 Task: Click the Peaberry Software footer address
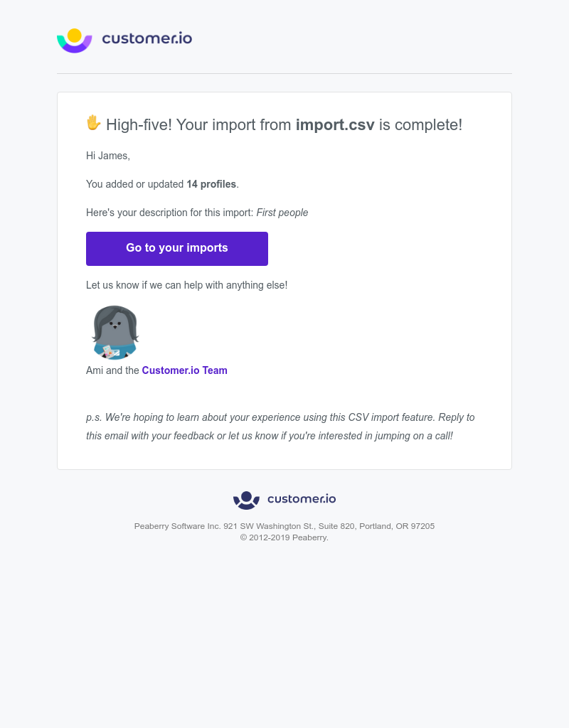tap(284, 526)
